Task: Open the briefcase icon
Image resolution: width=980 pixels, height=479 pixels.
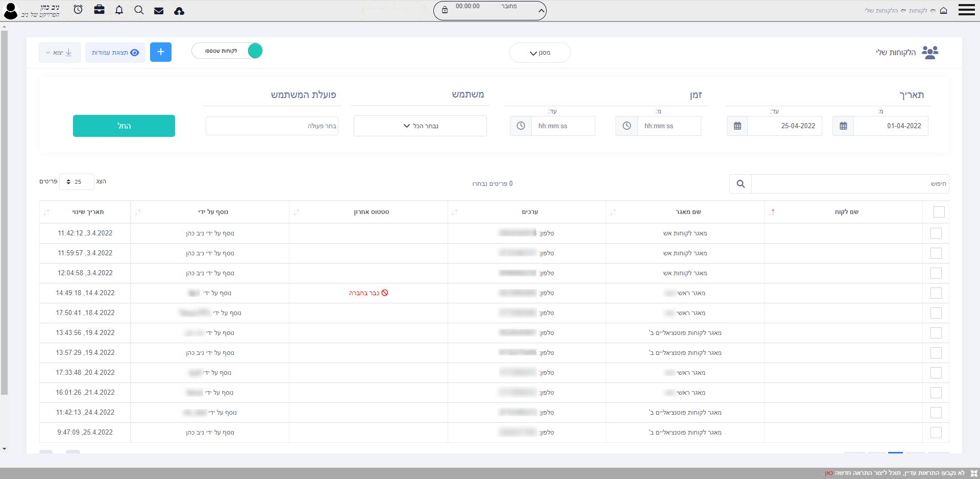Action: point(99,10)
